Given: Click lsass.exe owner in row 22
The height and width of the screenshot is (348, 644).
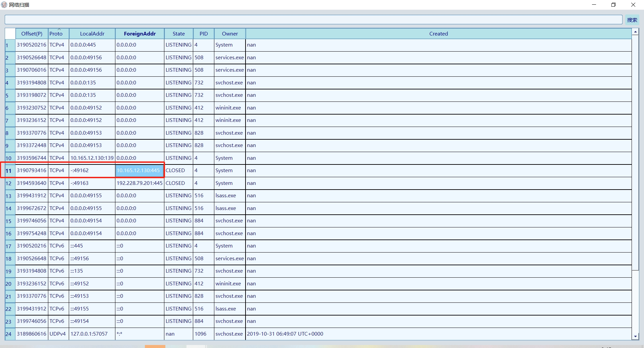Looking at the screenshot, I should [x=230, y=309].
